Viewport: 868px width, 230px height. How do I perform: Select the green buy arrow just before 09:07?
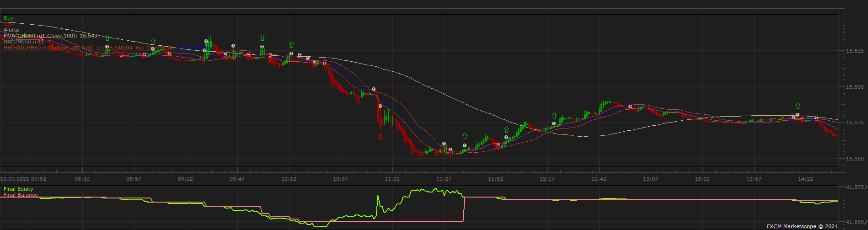153,42
